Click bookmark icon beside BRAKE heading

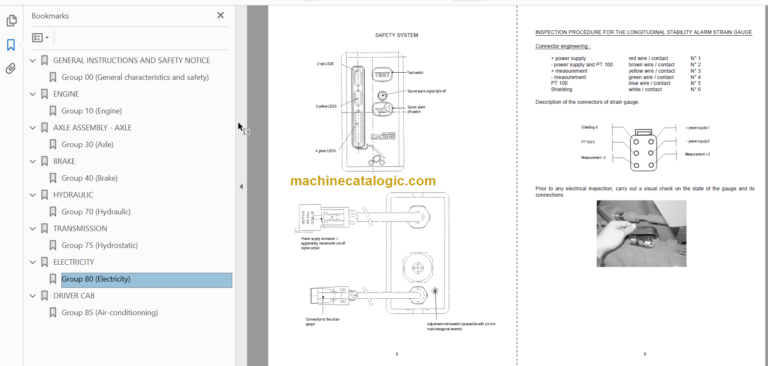point(45,161)
